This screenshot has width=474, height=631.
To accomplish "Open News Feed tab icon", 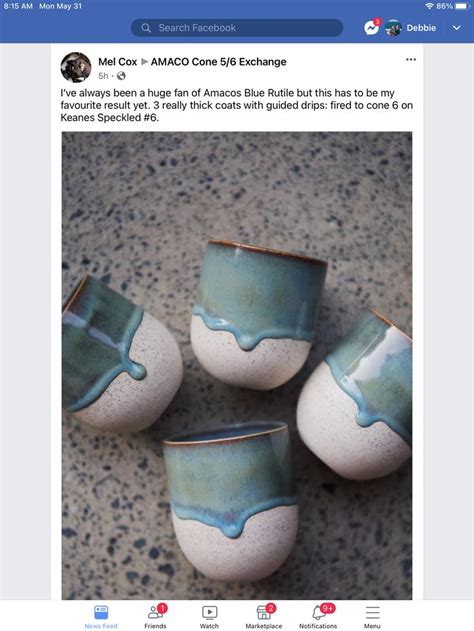I will point(101,612).
